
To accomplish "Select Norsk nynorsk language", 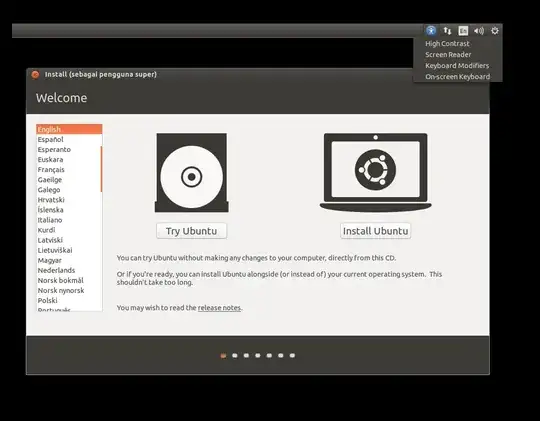I will 69,290.
